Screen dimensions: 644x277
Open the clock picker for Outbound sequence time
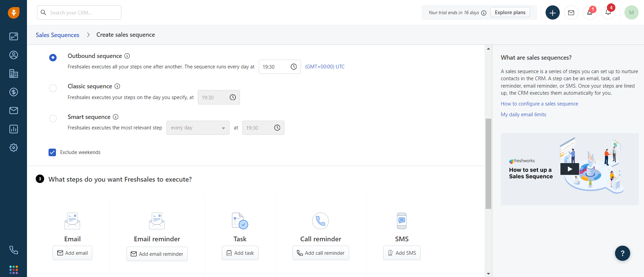coord(294,67)
